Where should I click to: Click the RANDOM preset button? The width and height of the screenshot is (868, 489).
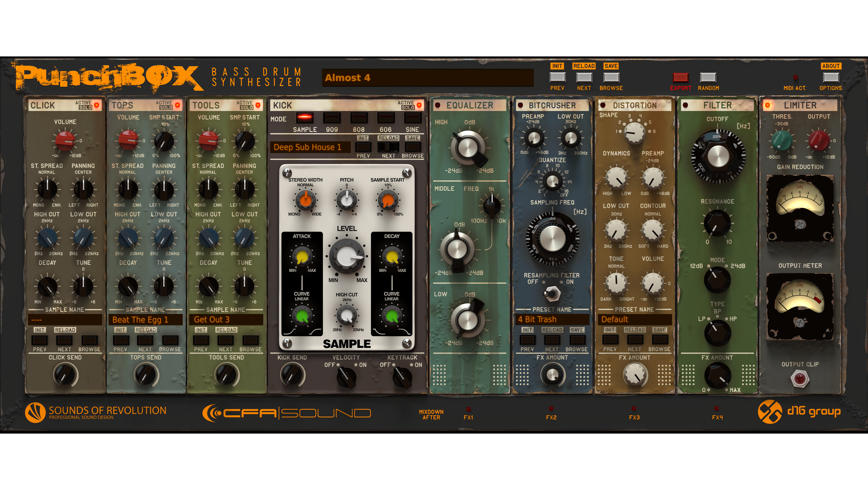point(708,78)
